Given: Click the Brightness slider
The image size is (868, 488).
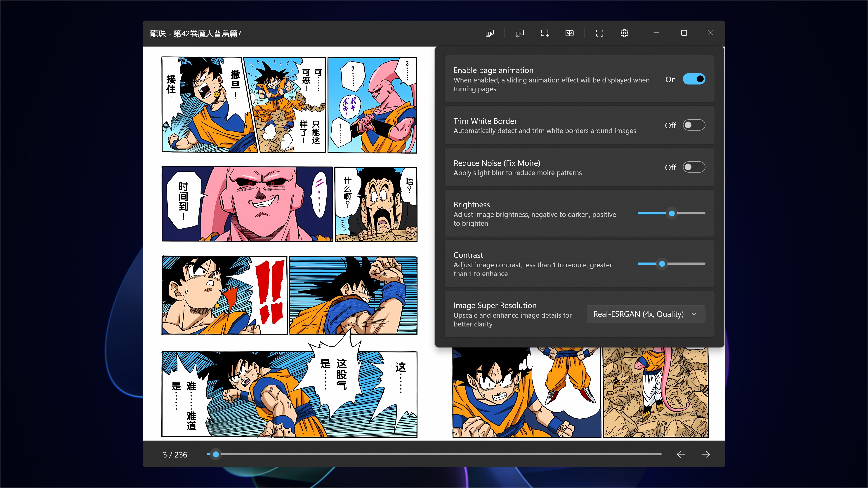Looking at the screenshot, I should coord(671,213).
